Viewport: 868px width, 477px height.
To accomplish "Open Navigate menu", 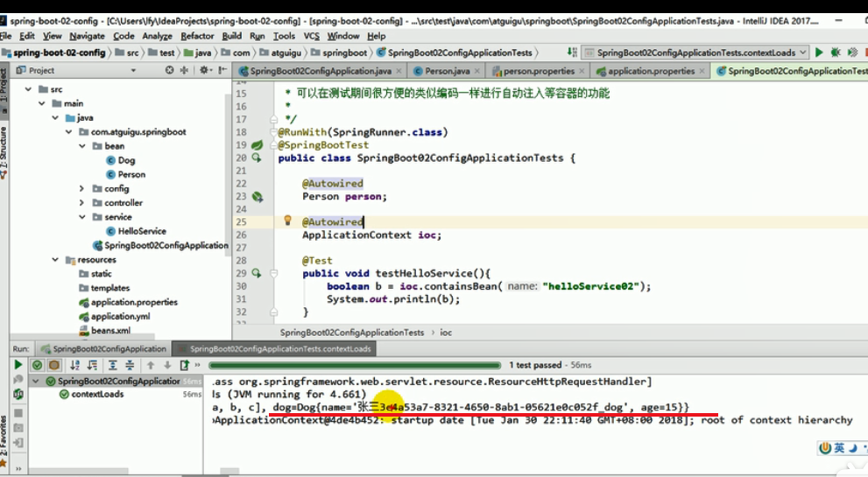I will (x=87, y=36).
